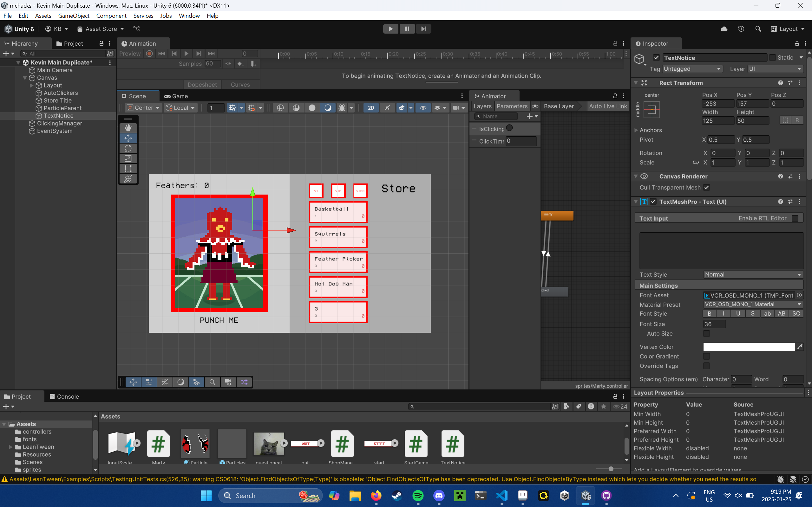Screen dimensions: 812x507
Task: Select the Rotate tool
Action: click(x=128, y=148)
